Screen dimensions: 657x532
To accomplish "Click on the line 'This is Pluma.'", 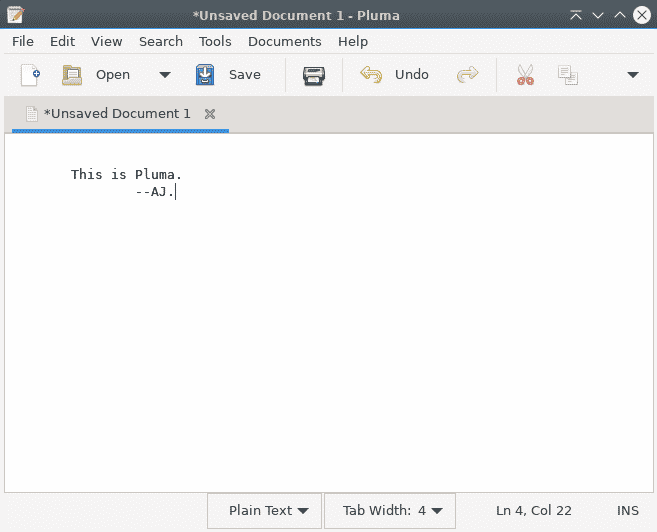I will [x=126, y=174].
